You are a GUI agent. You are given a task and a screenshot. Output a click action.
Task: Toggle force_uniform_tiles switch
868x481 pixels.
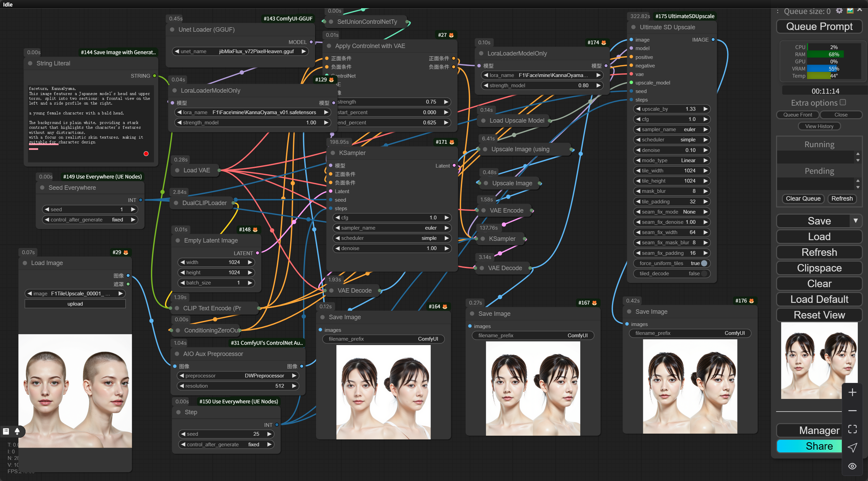[704, 263]
